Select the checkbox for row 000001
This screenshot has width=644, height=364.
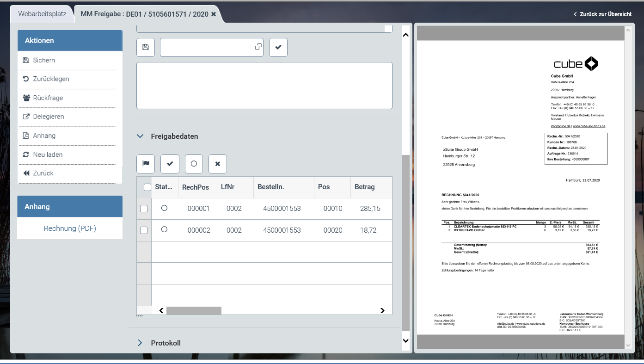click(144, 209)
